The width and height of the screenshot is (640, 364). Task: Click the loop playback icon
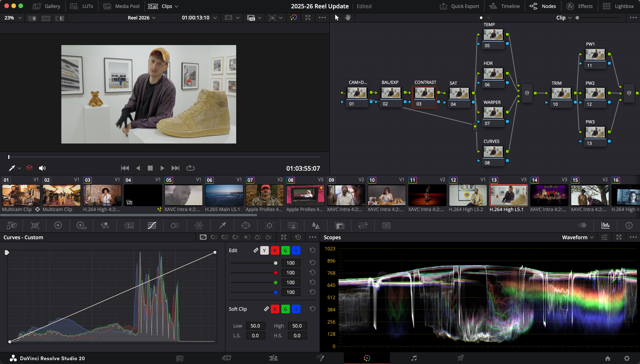(x=190, y=168)
